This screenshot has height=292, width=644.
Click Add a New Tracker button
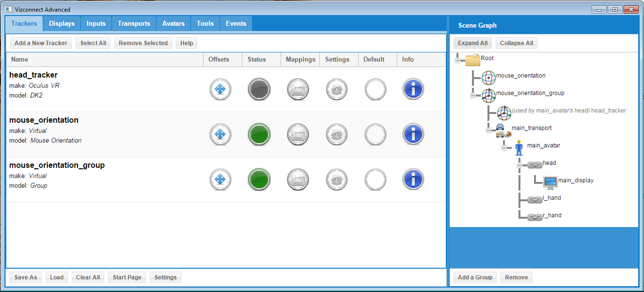click(x=41, y=43)
